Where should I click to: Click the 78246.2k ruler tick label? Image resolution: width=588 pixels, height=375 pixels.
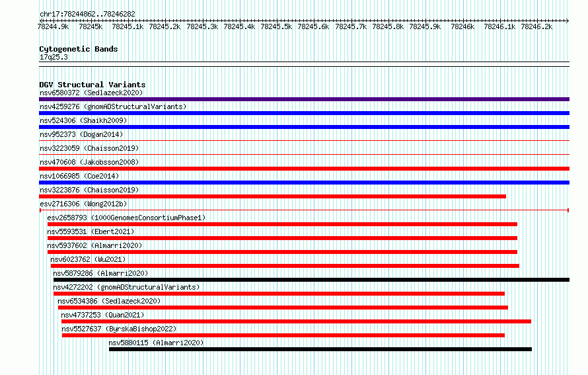(536, 26)
